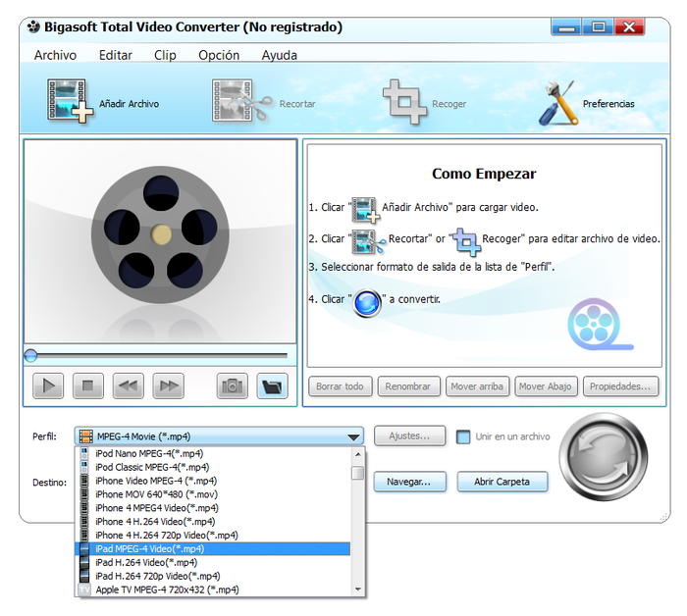
Task: Pick iPhone 4 H.264 Video(*.mp4)
Action: 213,522
